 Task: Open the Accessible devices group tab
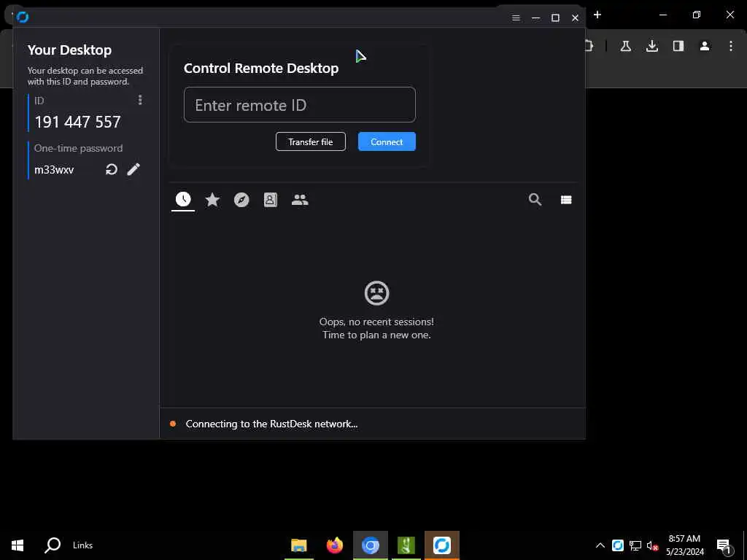[x=300, y=200]
